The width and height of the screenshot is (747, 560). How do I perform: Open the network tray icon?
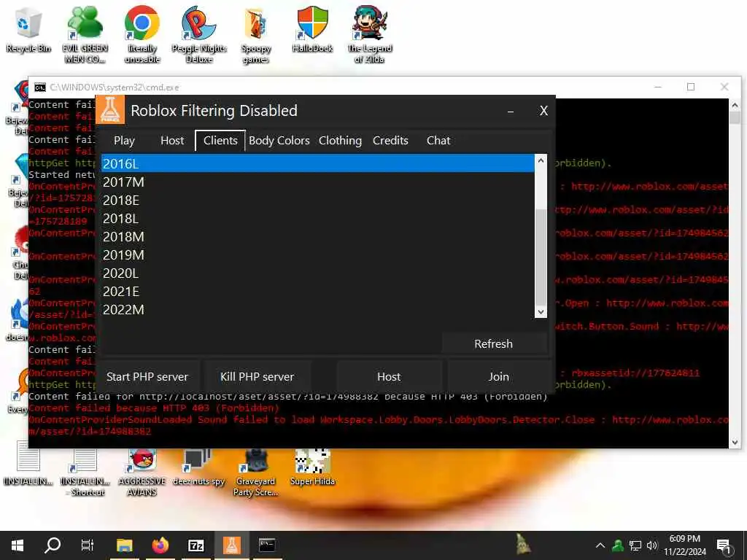(635, 545)
